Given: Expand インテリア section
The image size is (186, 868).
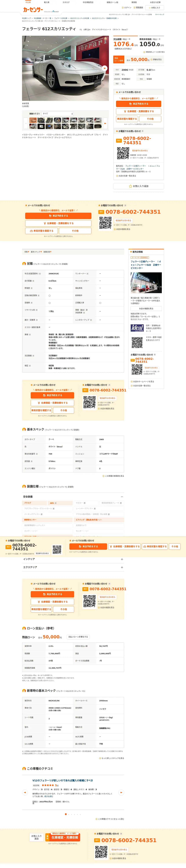Looking at the screenshot, I should (x=73, y=559).
